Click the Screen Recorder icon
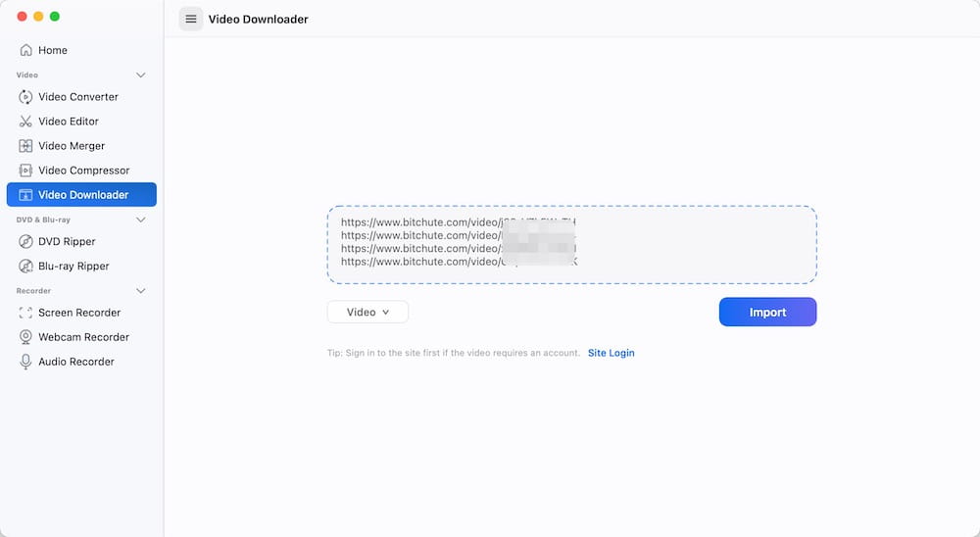This screenshot has width=980, height=537. [x=25, y=313]
